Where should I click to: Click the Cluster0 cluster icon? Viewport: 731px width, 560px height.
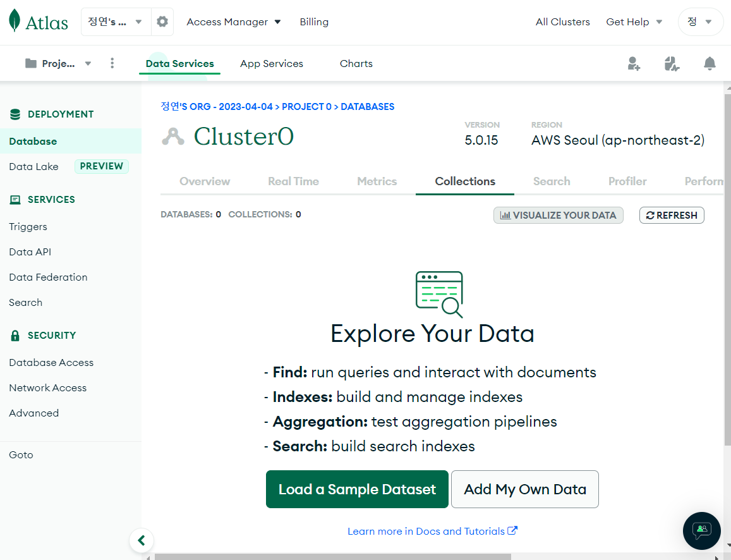pyautogui.click(x=173, y=137)
